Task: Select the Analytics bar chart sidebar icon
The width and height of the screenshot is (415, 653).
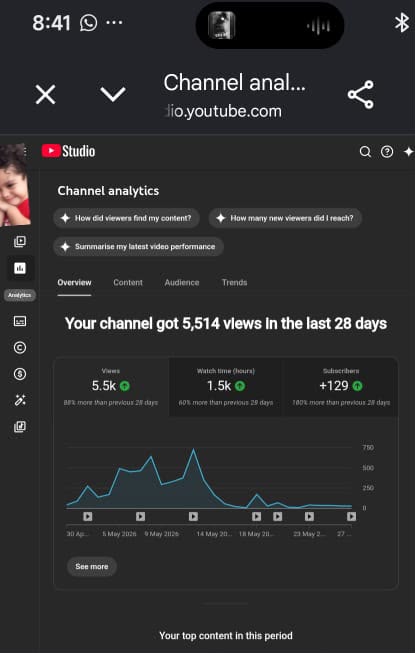Action: click(x=20, y=268)
